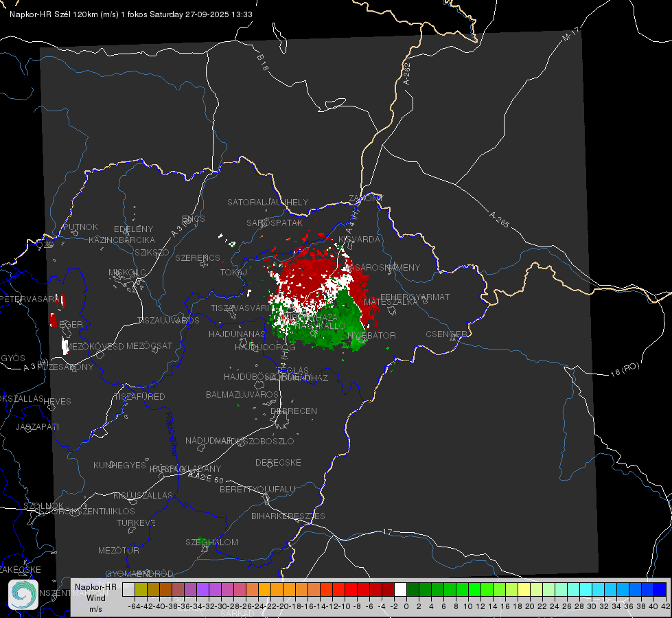The height and width of the screenshot is (618, 672).
Task: Click the MEZŐCSÁT label
Action: click(149, 345)
